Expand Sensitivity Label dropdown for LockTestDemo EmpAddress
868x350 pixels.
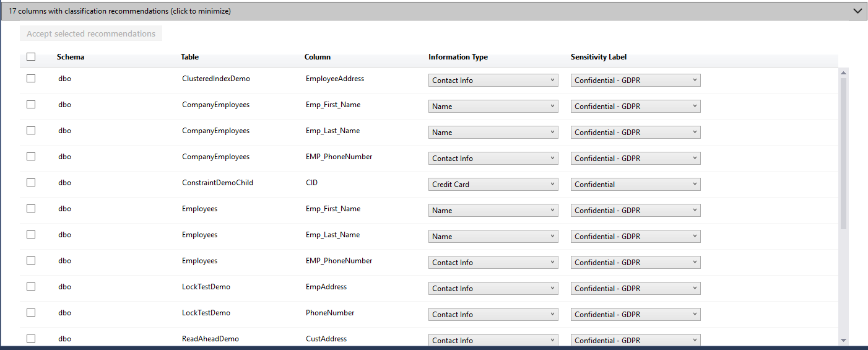[635, 289]
